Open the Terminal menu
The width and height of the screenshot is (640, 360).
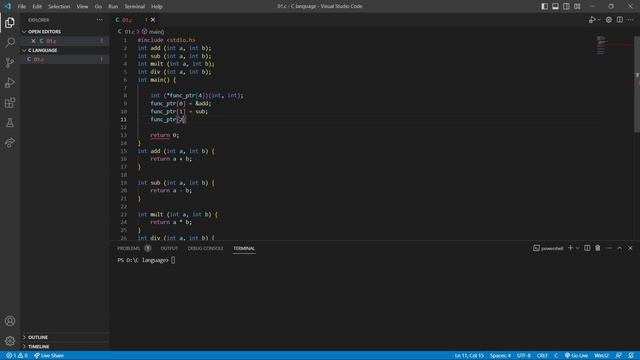tap(135, 6)
